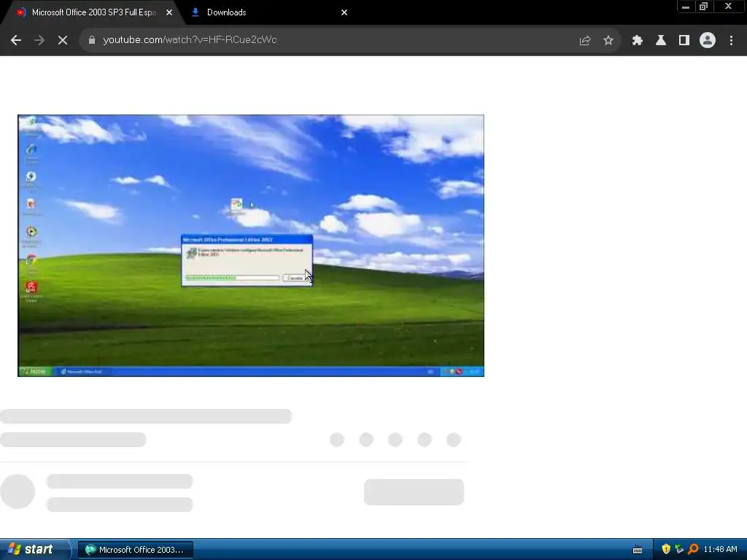This screenshot has height=560, width=747.
Task: Open the Extensions puzzle icon
Action: pyautogui.click(x=638, y=41)
